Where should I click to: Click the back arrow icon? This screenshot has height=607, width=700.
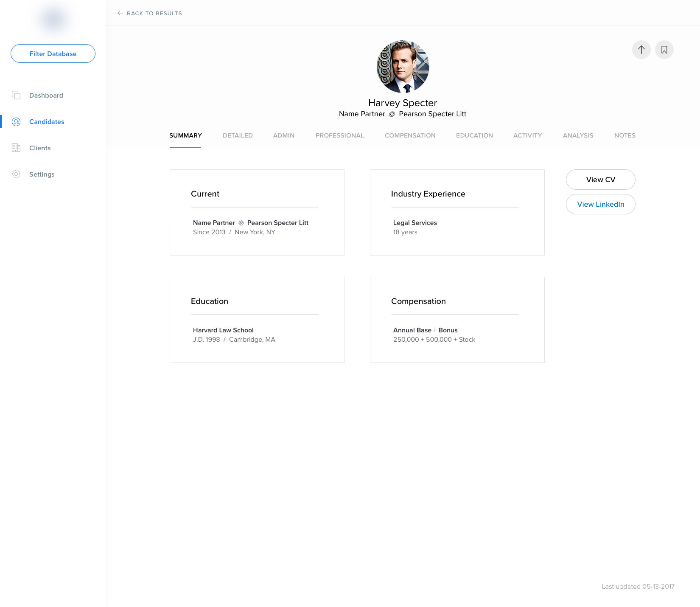(x=120, y=13)
